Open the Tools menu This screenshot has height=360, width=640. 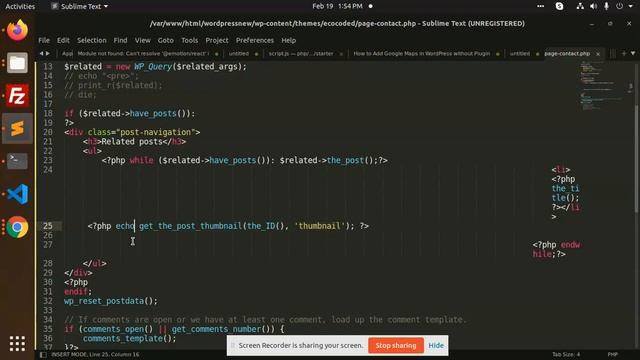(189, 40)
